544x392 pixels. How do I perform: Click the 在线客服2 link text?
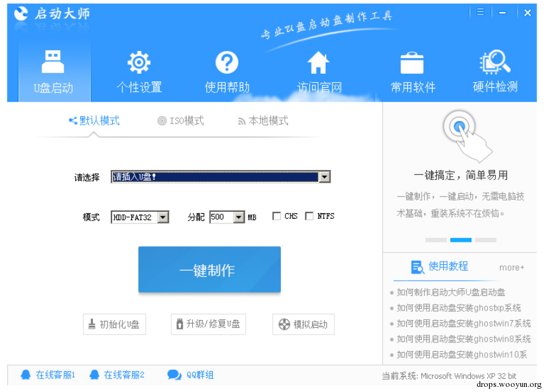[x=124, y=375]
